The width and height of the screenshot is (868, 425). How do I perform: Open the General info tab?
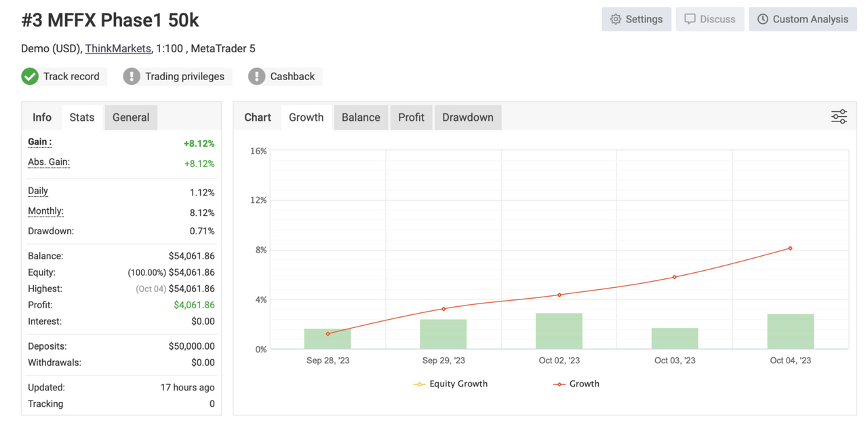click(x=131, y=117)
